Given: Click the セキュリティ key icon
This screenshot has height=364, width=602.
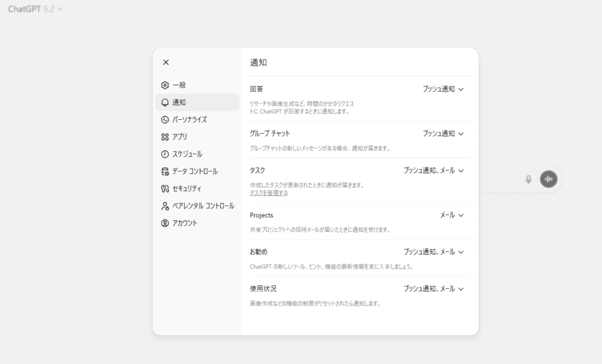Looking at the screenshot, I should (x=165, y=189).
